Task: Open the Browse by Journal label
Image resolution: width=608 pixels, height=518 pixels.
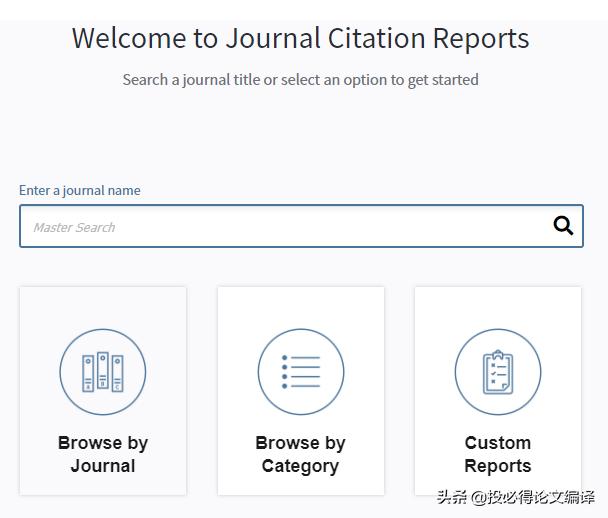Action: coord(103,454)
